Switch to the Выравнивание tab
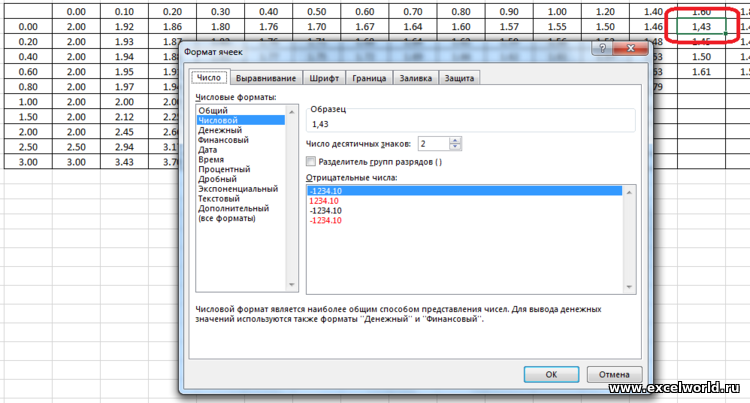This screenshot has height=403, width=750. [x=265, y=78]
